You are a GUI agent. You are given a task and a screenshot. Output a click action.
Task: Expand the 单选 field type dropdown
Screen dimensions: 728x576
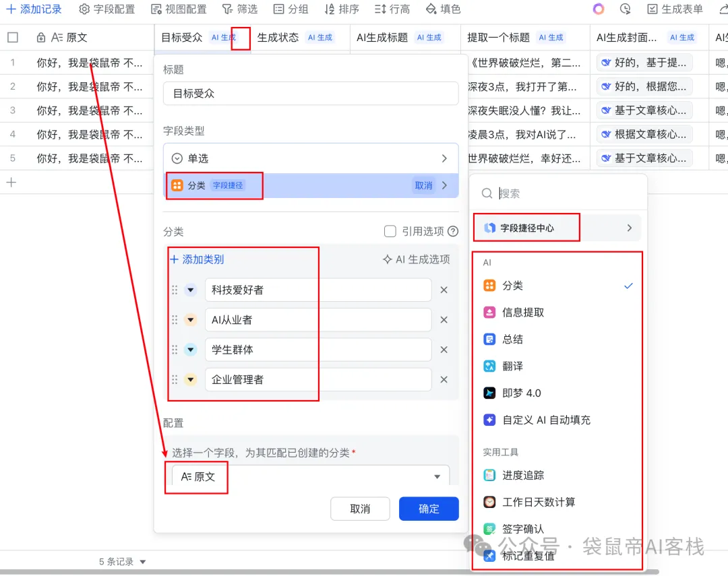310,158
